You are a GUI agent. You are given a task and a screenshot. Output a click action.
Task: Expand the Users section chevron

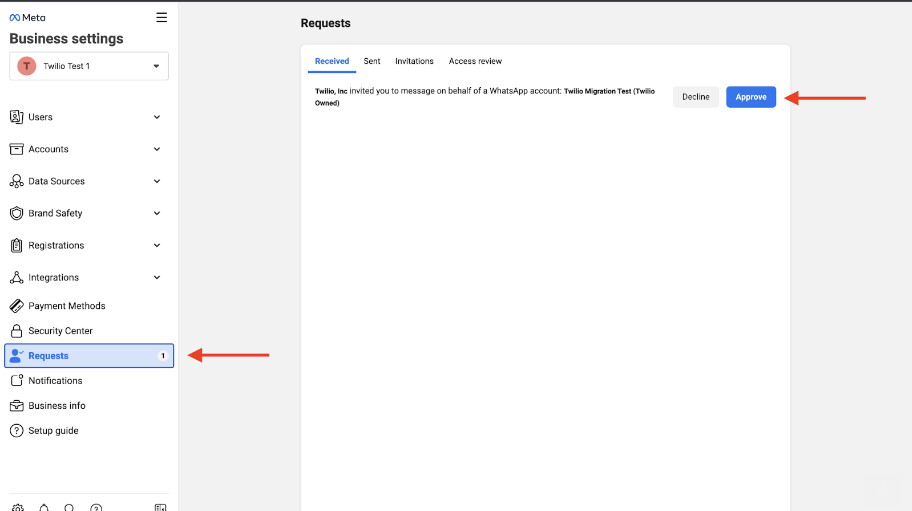(157, 117)
